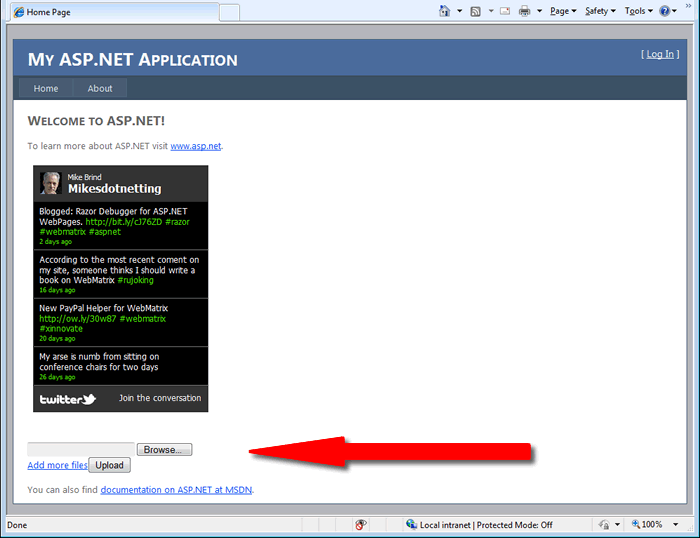Select the Home Page browser tab
This screenshot has height=538, width=700.
click(115, 12)
